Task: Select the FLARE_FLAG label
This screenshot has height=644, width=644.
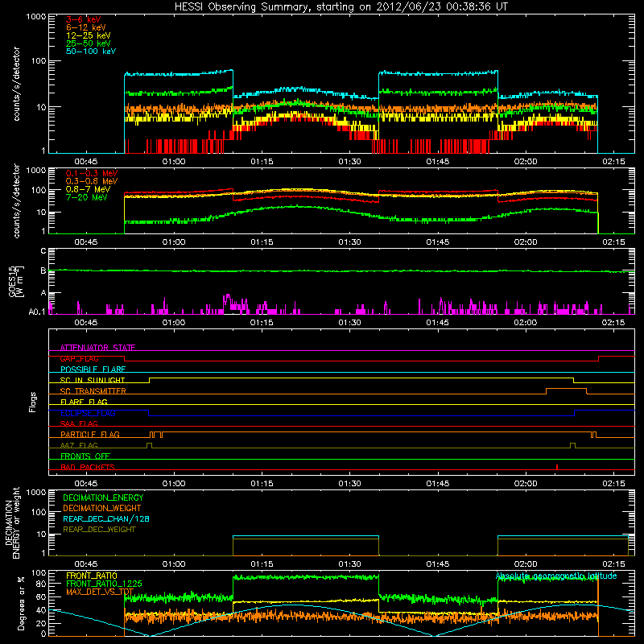Action: point(84,402)
